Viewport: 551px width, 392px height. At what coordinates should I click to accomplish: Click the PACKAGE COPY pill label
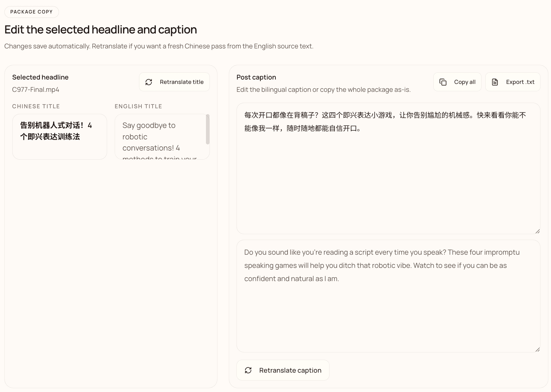click(x=31, y=12)
